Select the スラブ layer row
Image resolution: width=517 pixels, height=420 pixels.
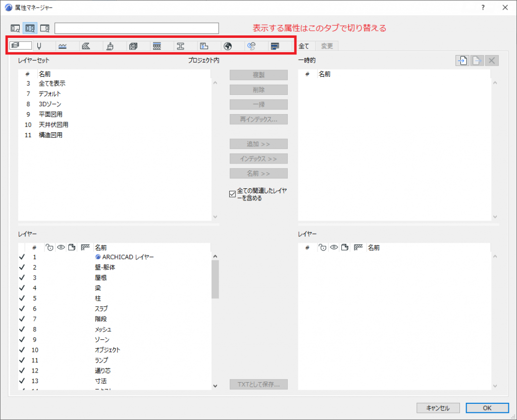(115, 309)
